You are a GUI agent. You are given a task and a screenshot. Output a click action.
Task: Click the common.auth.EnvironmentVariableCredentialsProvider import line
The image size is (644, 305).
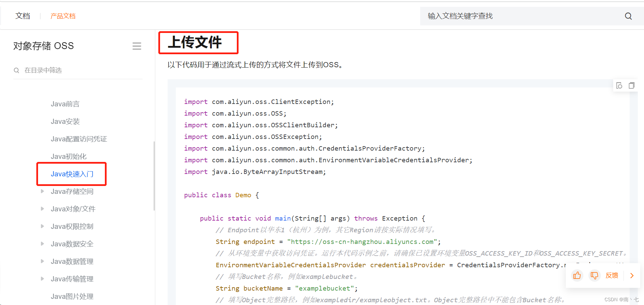[328, 160]
